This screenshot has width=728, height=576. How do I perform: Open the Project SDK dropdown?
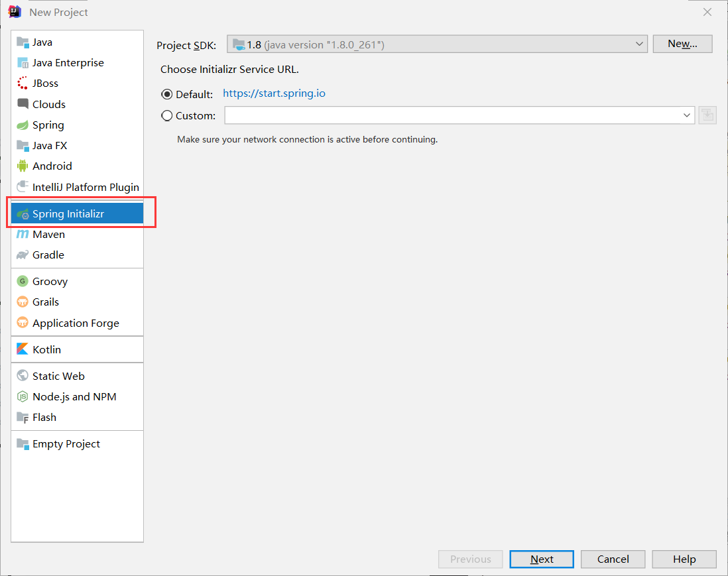pyautogui.click(x=639, y=44)
